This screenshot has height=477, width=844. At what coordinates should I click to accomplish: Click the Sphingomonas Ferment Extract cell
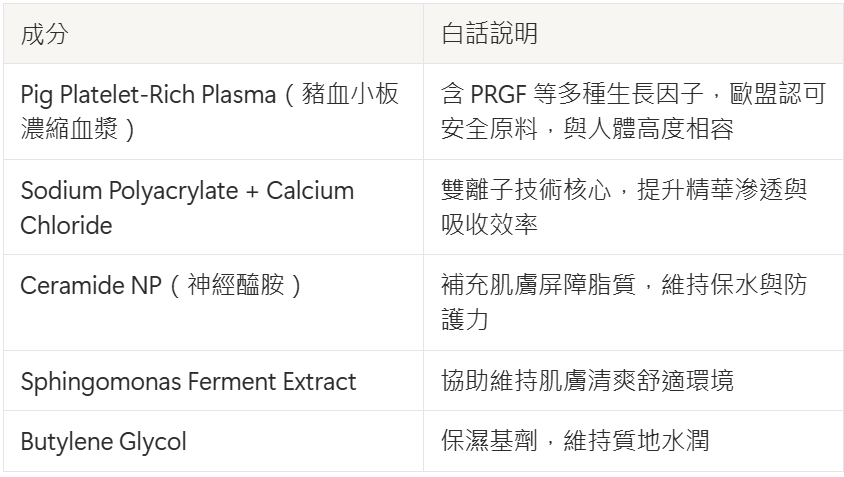pyautogui.click(x=188, y=381)
